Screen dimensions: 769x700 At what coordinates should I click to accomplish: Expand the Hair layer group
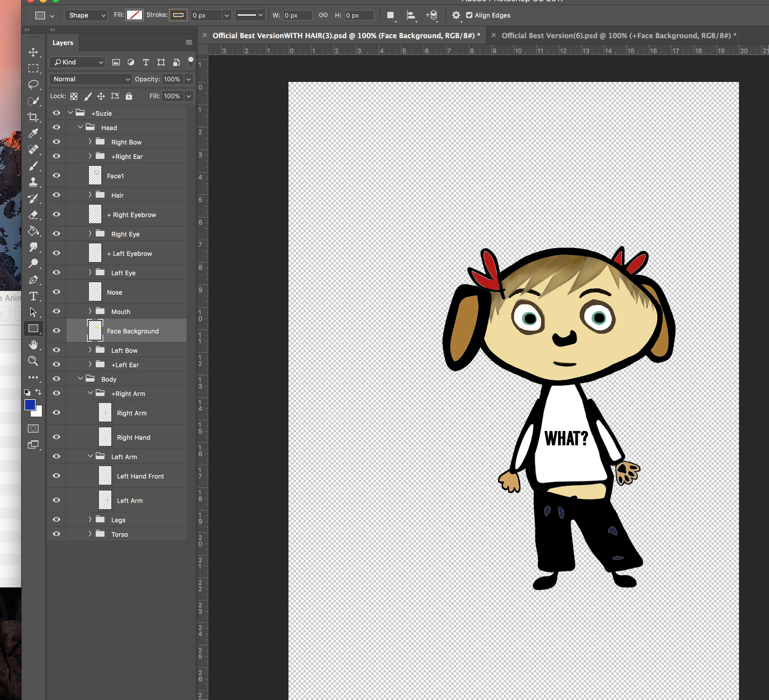coord(90,195)
